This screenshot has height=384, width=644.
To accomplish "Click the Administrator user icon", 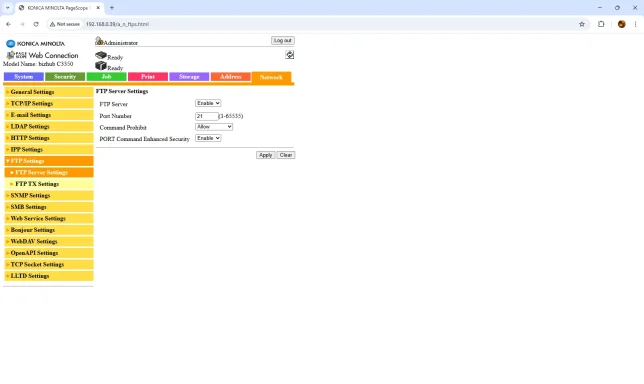I will (99, 41).
